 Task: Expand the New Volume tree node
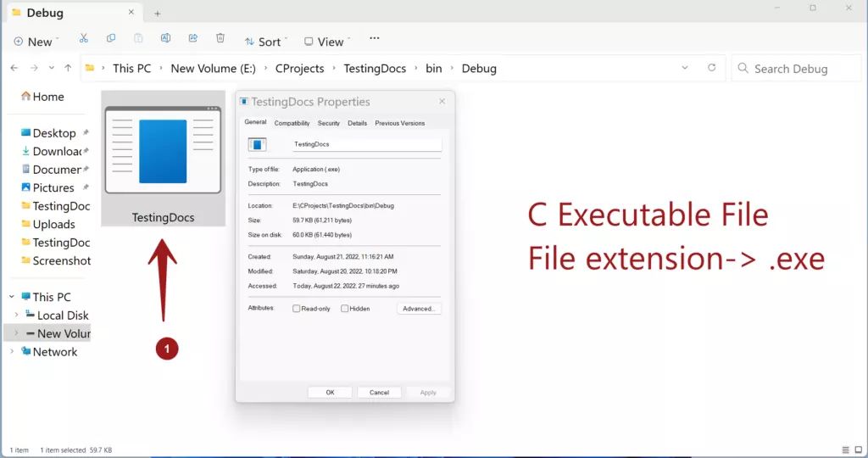click(x=16, y=333)
